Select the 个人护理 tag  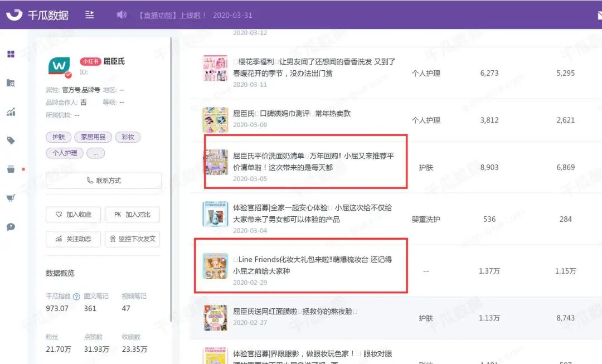click(65, 153)
